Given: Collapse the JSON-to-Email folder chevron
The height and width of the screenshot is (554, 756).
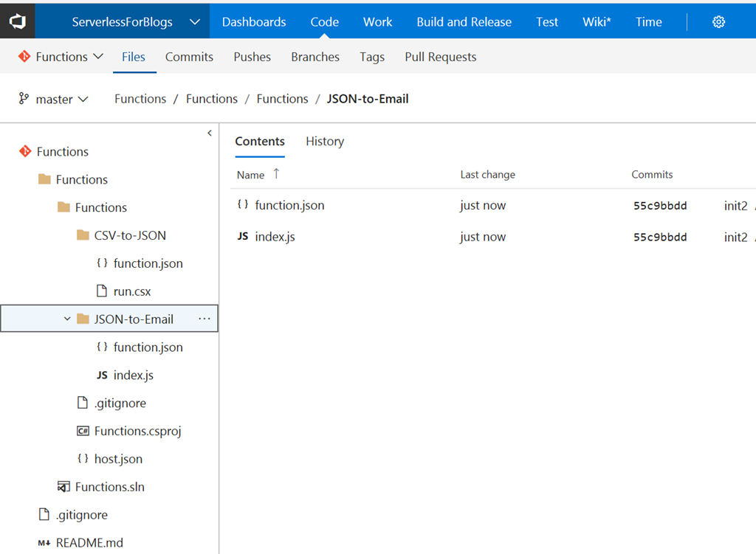Looking at the screenshot, I should (x=67, y=319).
